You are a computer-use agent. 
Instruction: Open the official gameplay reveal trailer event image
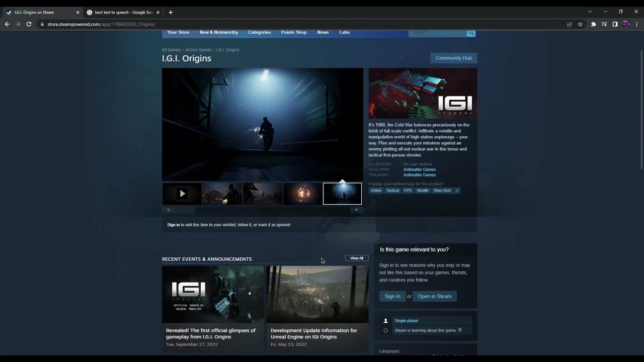213,294
